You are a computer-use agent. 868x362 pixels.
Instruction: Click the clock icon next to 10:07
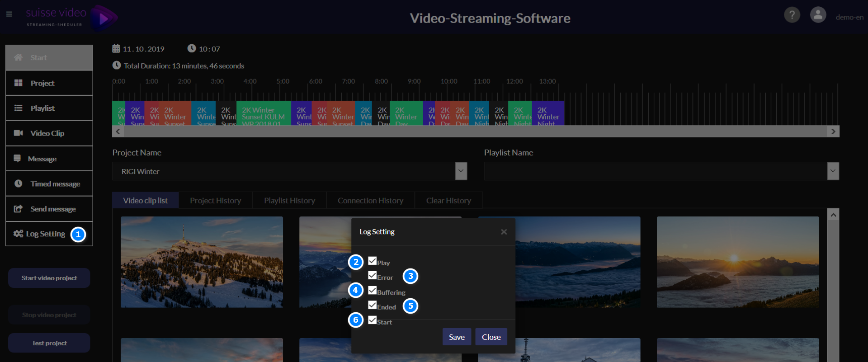pos(192,48)
